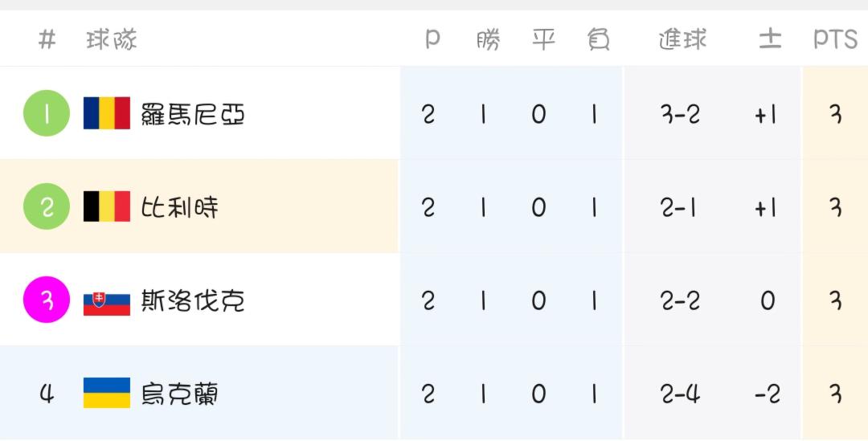Click the rank 4 number
This screenshot has width=868, height=441.
click(x=47, y=394)
